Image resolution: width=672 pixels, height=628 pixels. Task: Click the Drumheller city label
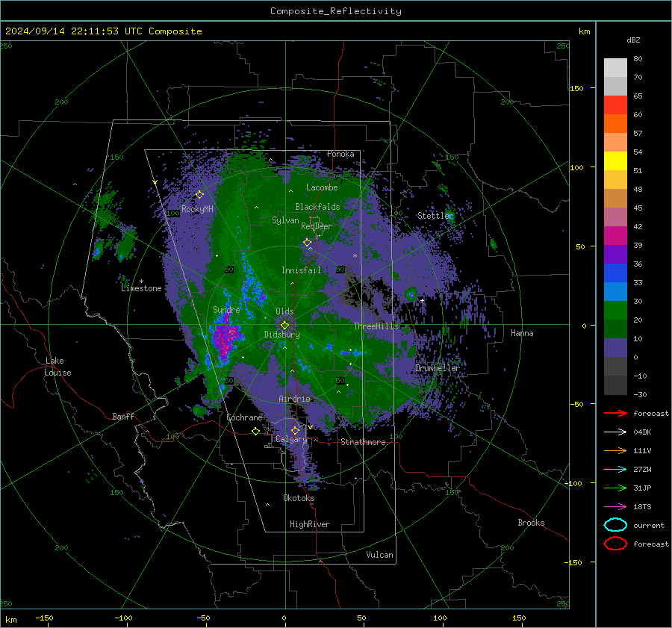coord(438,368)
